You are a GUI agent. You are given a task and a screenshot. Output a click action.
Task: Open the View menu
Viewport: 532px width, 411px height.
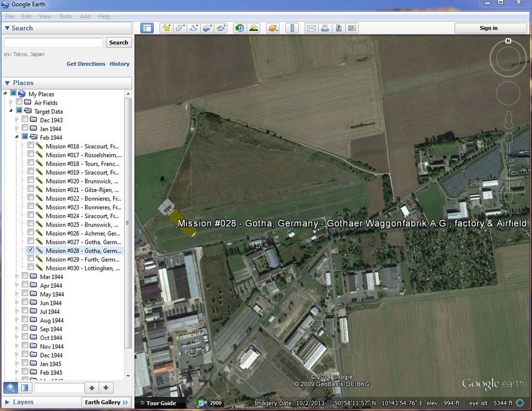tap(45, 16)
